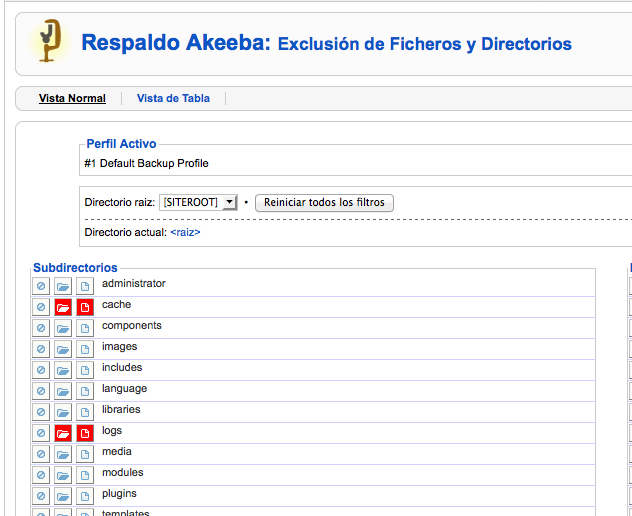Open the images directory
Viewport: 632px width, 516px height.
[120, 347]
